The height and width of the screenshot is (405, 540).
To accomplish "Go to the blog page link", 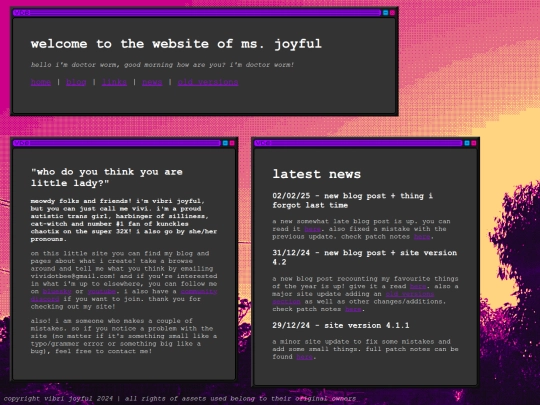I will click(76, 82).
